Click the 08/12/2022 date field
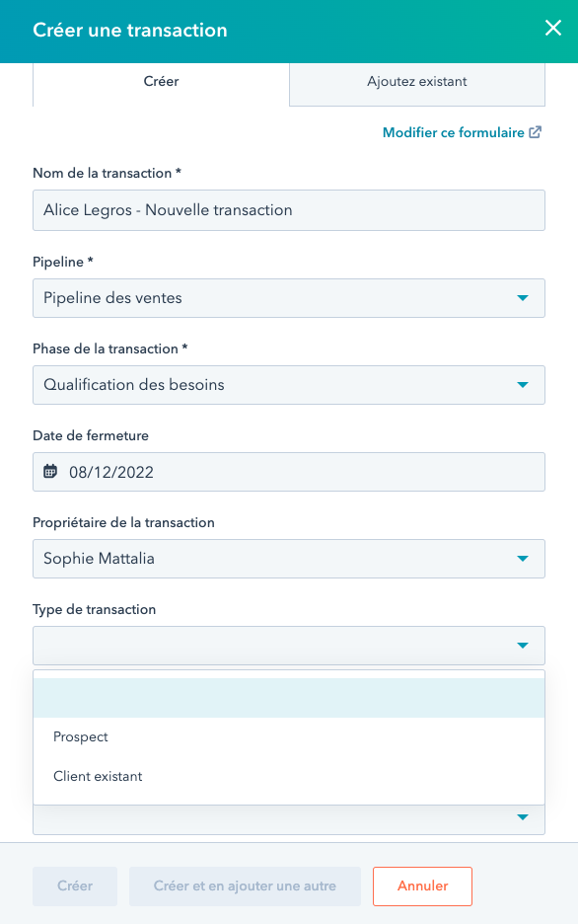Viewport: 578px width, 924px height. [x=289, y=472]
